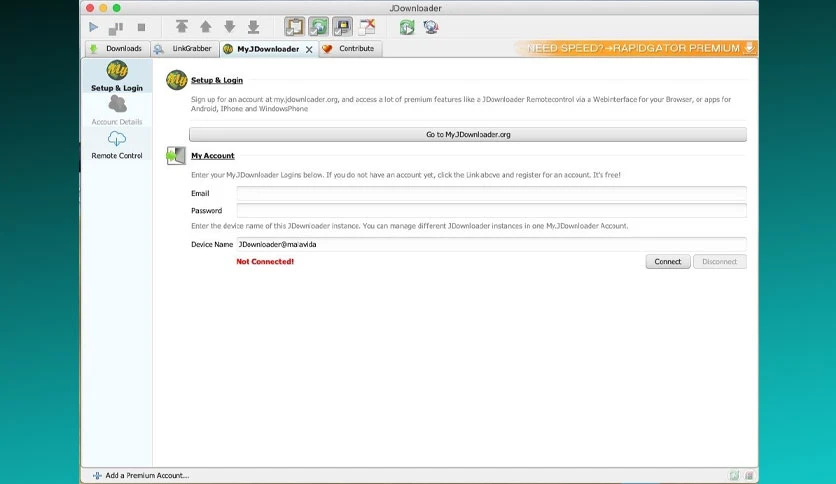836x484 pixels.
Task: Focus the Password input field
Action: (491, 211)
